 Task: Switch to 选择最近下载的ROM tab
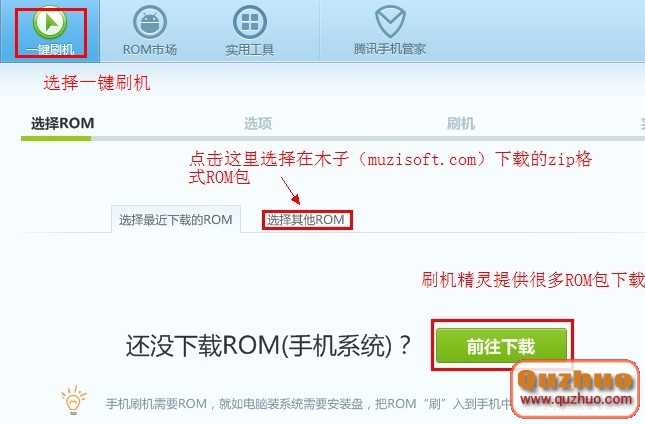(176, 219)
